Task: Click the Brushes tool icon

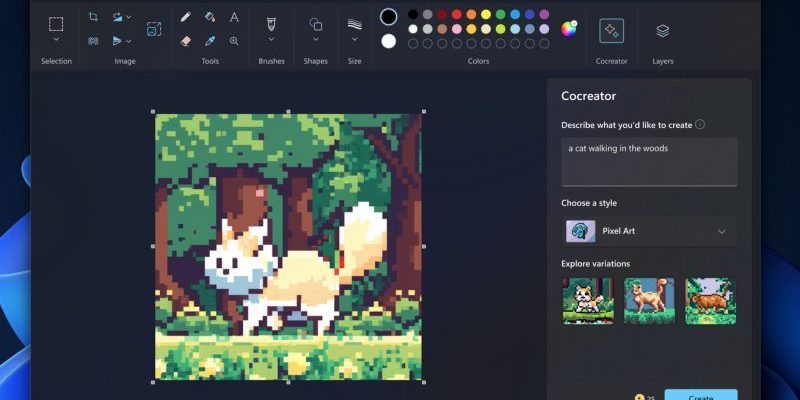Action: (x=271, y=23)
